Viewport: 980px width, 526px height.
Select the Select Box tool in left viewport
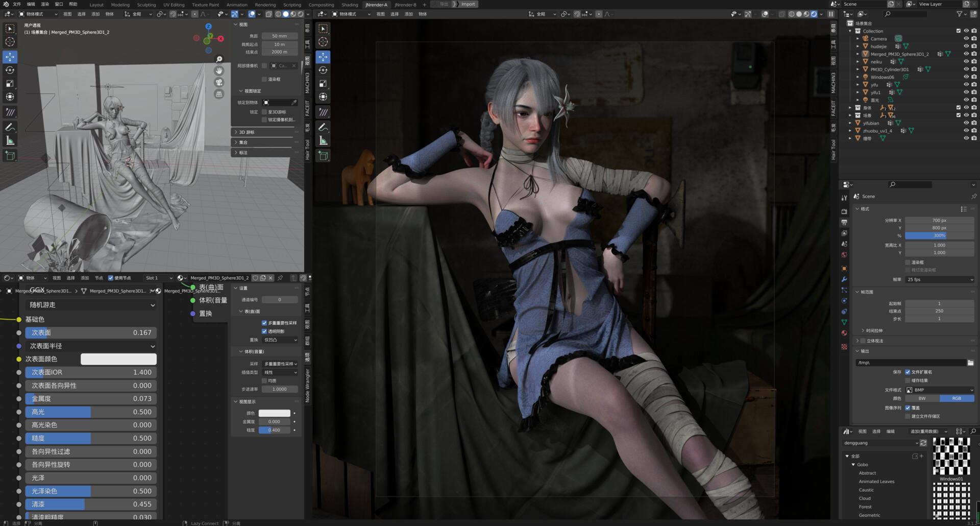pyautogui.click(x=10, y=29)
